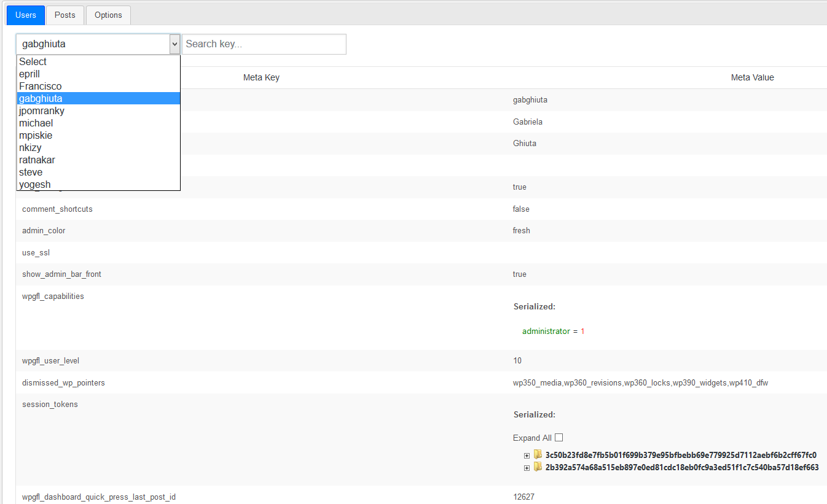Click the post id value 12627
The height and width of the screenshot is (504, 827).
523,497
